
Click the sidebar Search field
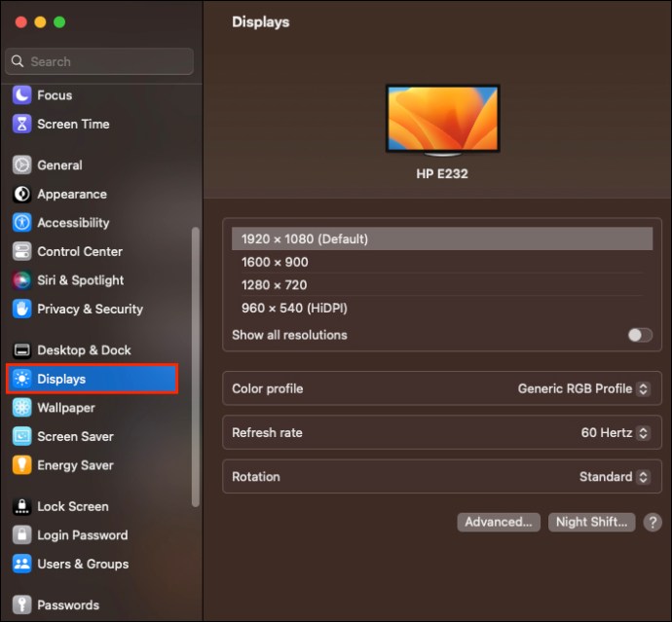99,61
